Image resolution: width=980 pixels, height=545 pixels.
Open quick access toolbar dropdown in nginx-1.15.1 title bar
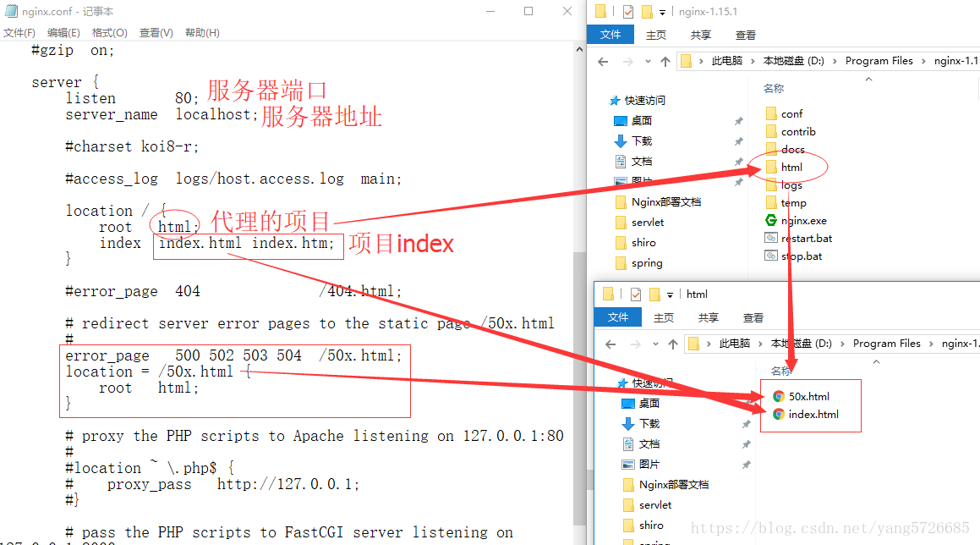[663, 12]
